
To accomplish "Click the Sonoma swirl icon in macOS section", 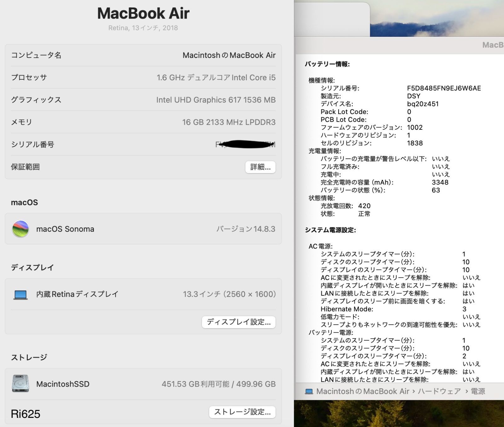I will pyautogui.click(x=20, y=229).
